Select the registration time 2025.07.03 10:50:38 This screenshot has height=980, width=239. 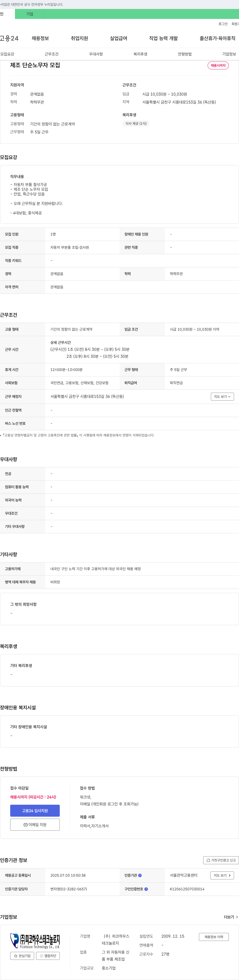68,875
